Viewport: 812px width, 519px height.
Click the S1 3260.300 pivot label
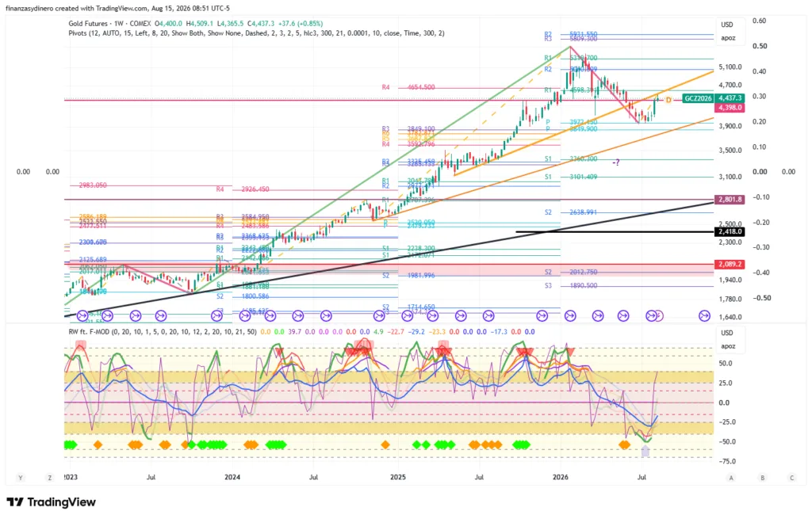(x=571, y=158)
